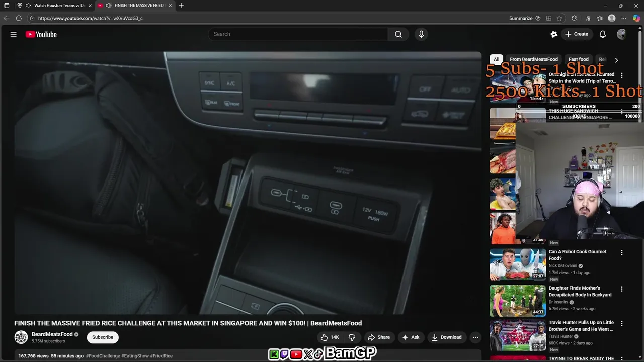
Task: Click the Ask button
Action: click(x=411, y=337)
